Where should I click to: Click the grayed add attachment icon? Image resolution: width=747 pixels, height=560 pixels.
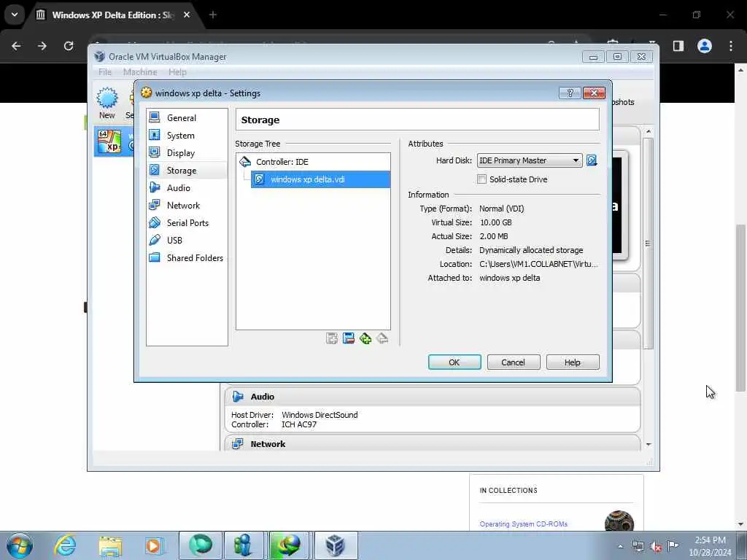(332, 338)
